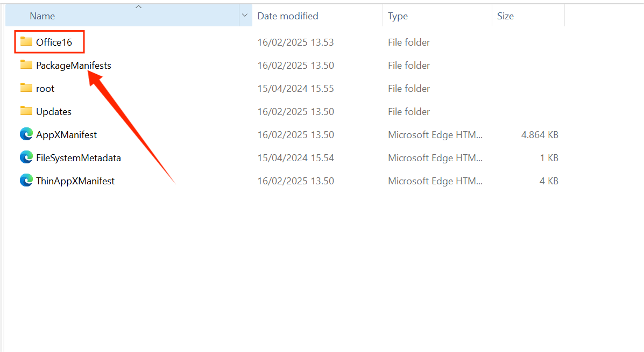
Task: Select the Office16 folder name
Action: tap(55, 42)
